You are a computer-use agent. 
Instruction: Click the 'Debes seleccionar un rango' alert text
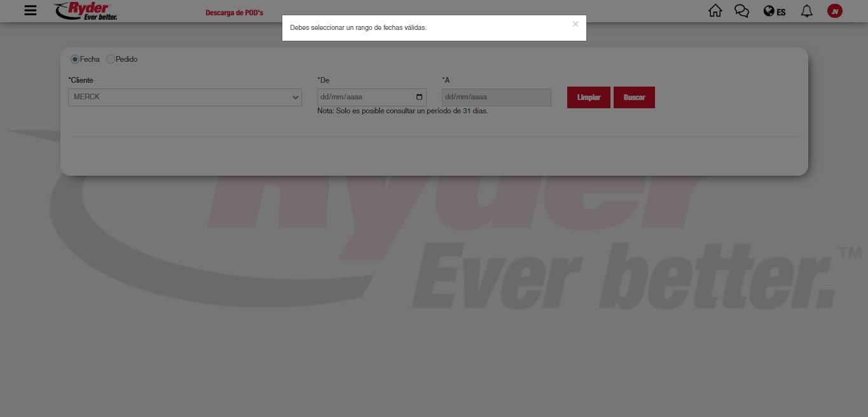pos(358,28)
